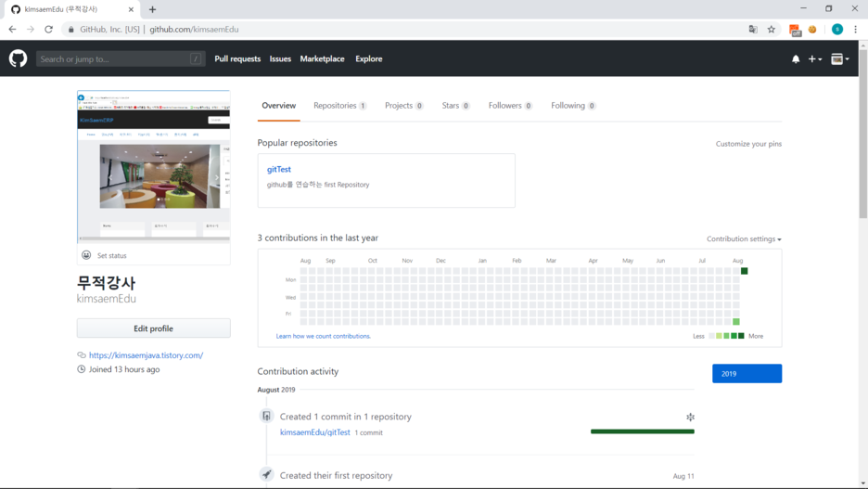Click 'Created 1 commit in 1 repository'
Image resolution: width=868 pixels, height=489 pixels.
[345, 417]
